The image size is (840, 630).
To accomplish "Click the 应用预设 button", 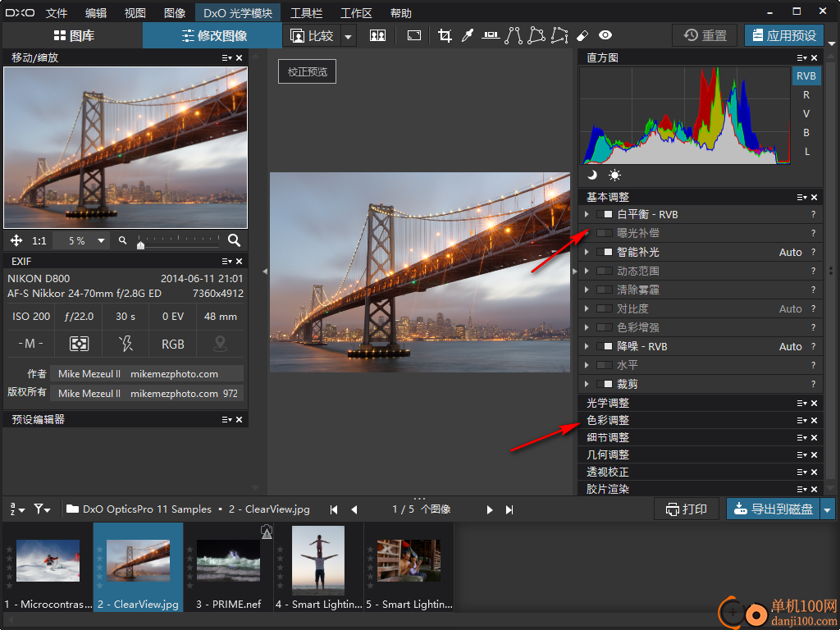I will pos(784,36).
